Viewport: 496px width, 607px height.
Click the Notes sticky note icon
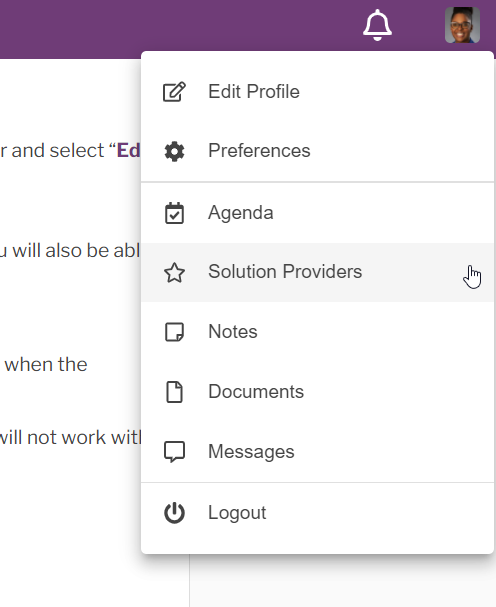(174, 332)
